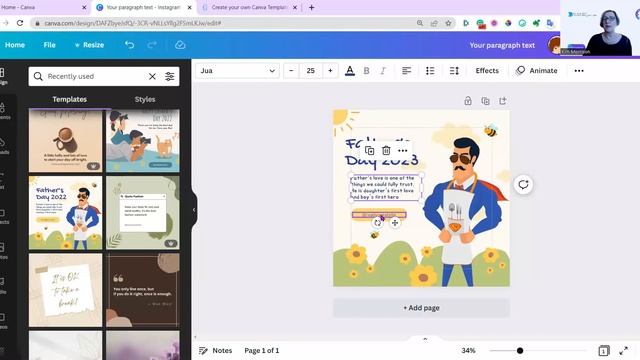Click the browser address bar URL
The height and width of the screenshot is (360, 640).
(x=133, y=23)
